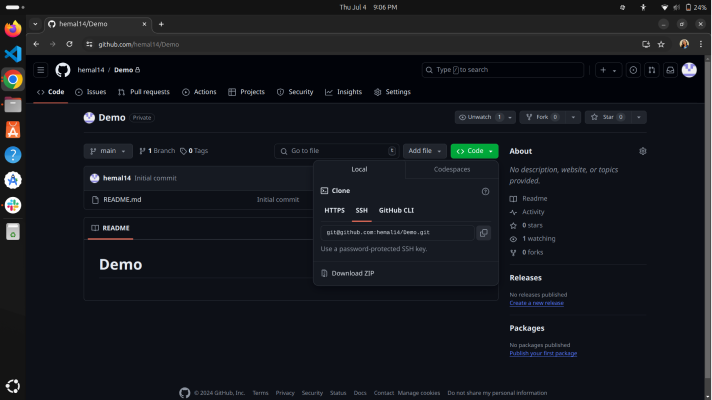This screenshot has width=712, height=400.
Task: Open the issues icon in top header
Action: (x=633, y=70)
